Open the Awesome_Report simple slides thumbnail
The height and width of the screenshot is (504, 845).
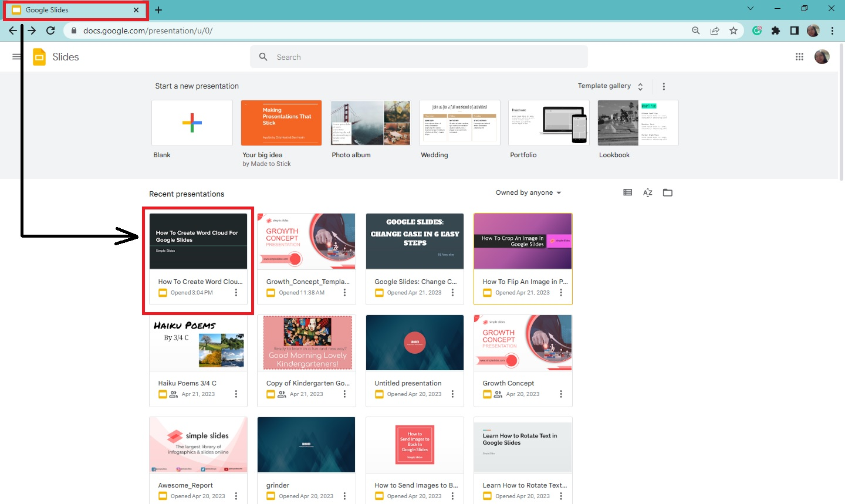pyautogui.click(x=198, y=445)
